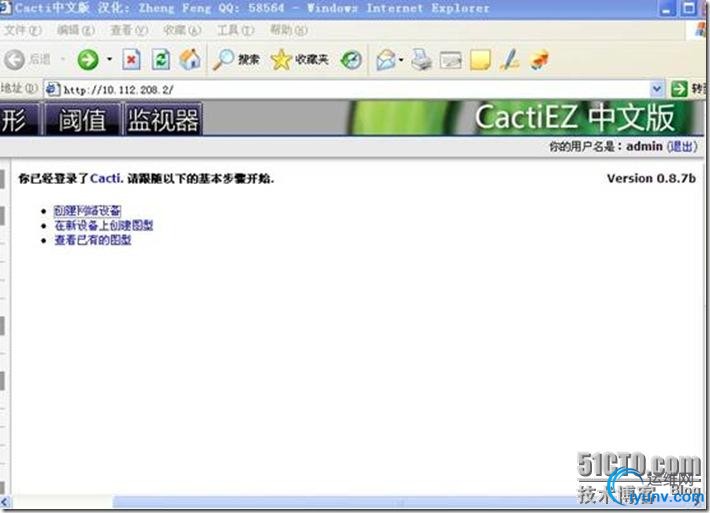The width and height of the screenshot is (710, 513).
Task: Open the 文件 menu
Action: coord(22,30)
